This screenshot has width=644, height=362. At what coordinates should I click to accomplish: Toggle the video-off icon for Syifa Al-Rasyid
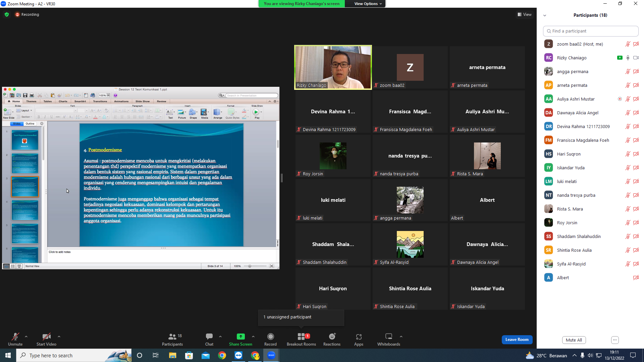point(636,264)
